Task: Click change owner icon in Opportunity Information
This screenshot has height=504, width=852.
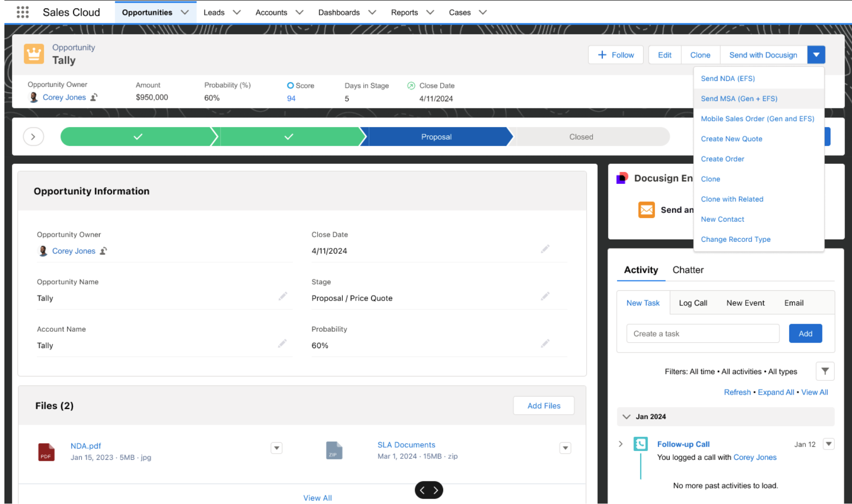Action: 103,251
